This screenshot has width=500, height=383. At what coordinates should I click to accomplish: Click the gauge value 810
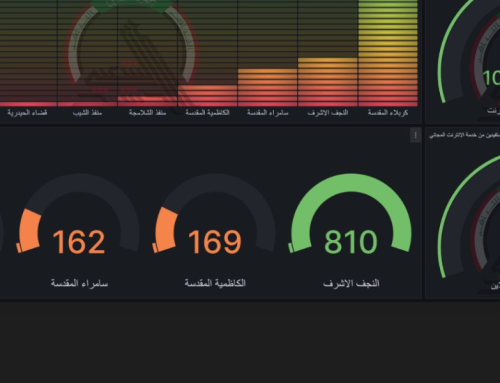pos(351,242)
